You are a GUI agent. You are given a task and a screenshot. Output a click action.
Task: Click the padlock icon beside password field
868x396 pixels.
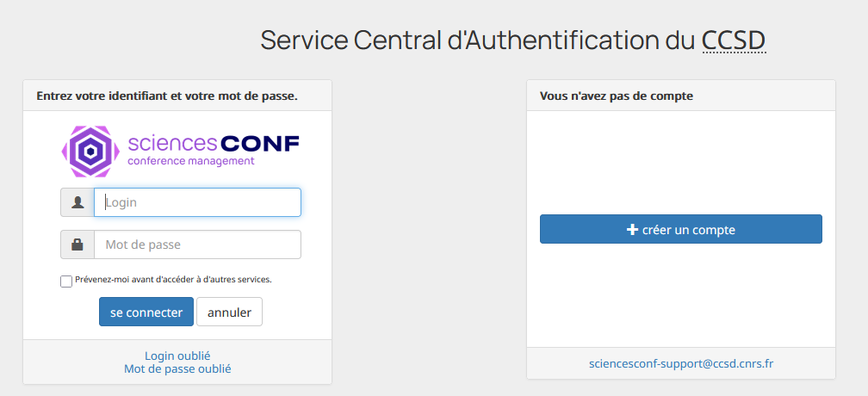tap(77, 244)
